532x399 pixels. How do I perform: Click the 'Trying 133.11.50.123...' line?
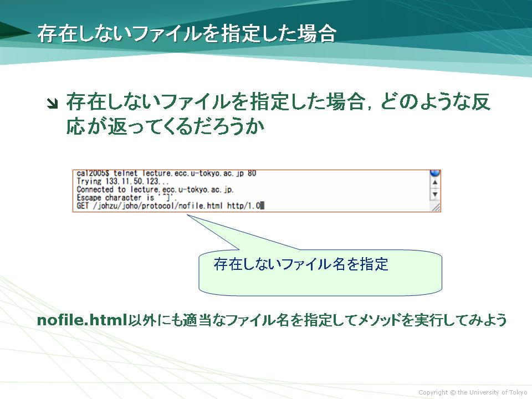(123, 182)
